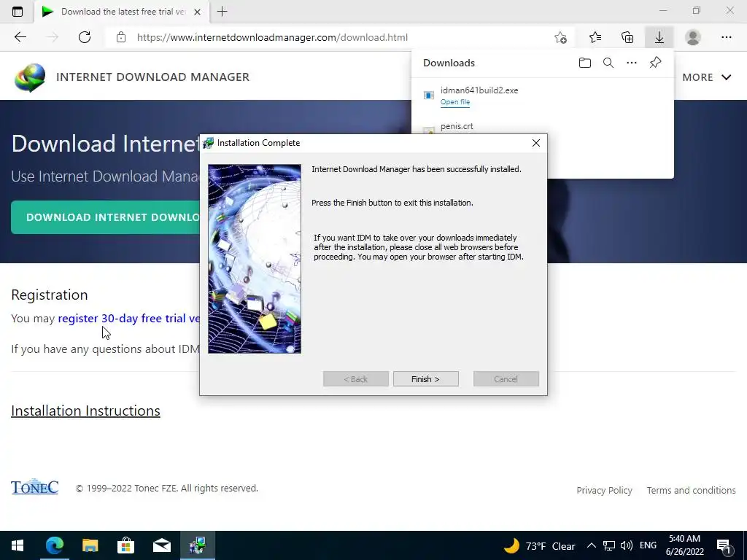The width and height of the screenshot is (747, 560).
Task: Open Edge Settings and more menu
Action: (x=726, y=38)
